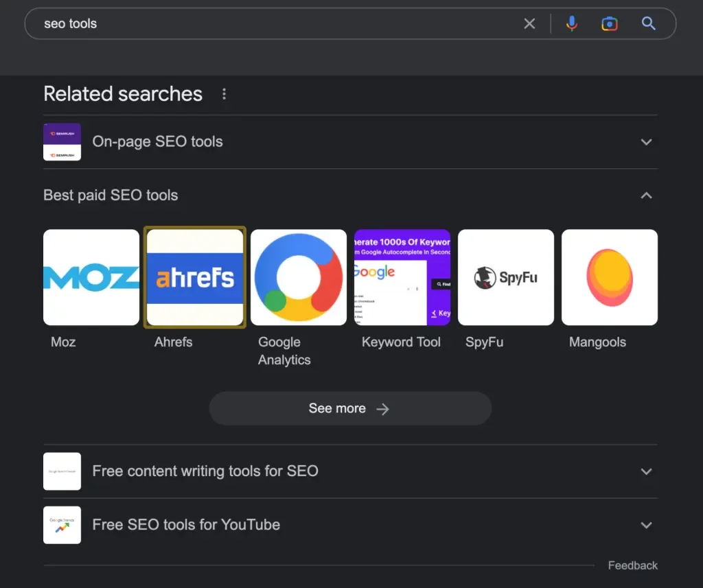This screenshot has width=703, height=588.
Task: Click the Semrush thumbnail icon
Action: (x=62, y=142)
